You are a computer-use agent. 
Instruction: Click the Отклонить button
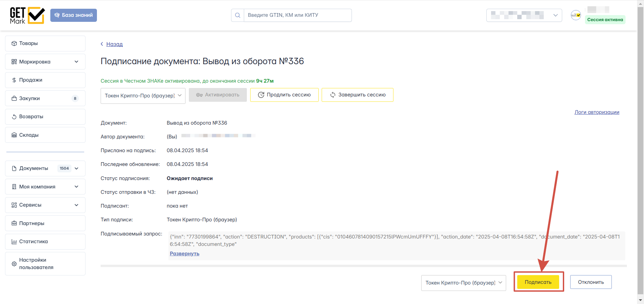(x=591, y=282)
